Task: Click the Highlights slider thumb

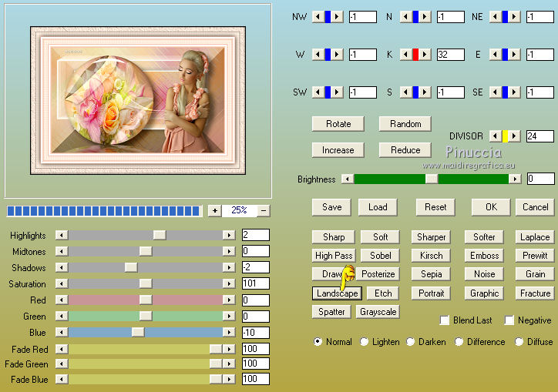Action: click(x=160, y=235)
